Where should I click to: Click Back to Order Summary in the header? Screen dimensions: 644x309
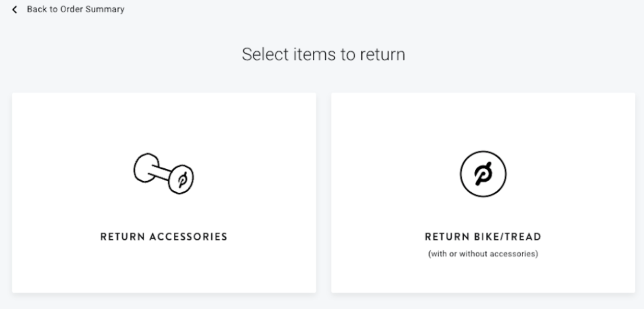point(76,9)
